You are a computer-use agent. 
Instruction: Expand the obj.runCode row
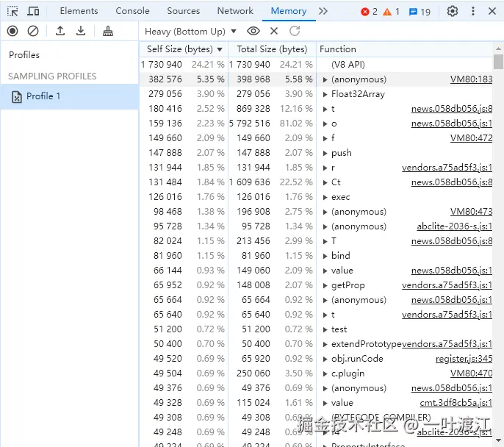(x=325, y=360)
